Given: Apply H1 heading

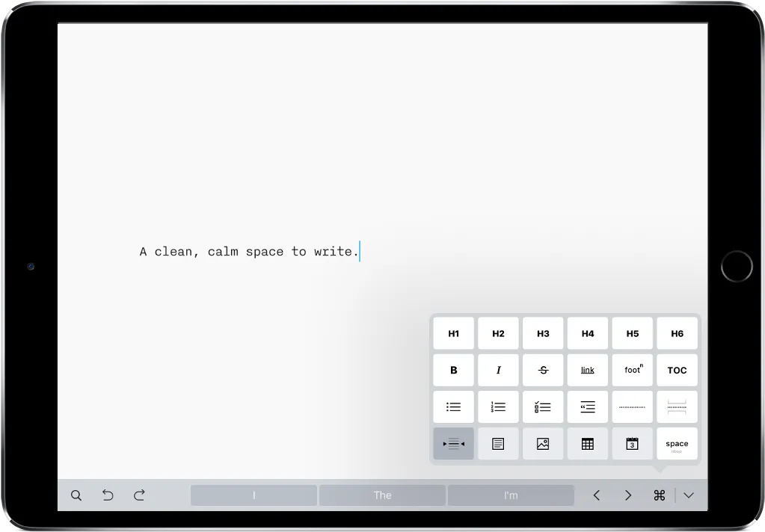Looking at the screenshot, I should (453, 333).
